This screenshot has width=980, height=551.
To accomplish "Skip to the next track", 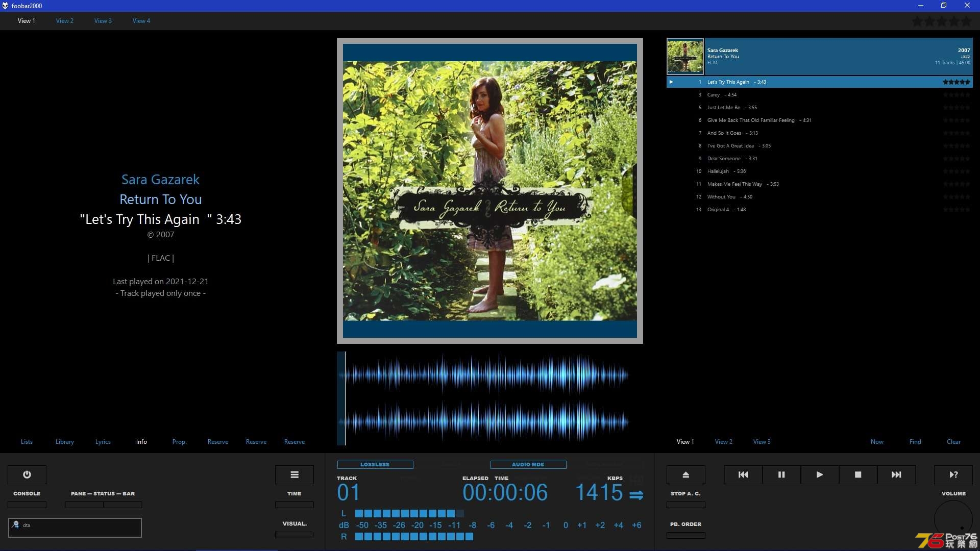I will pyautogui.click(x=896, y=474).
